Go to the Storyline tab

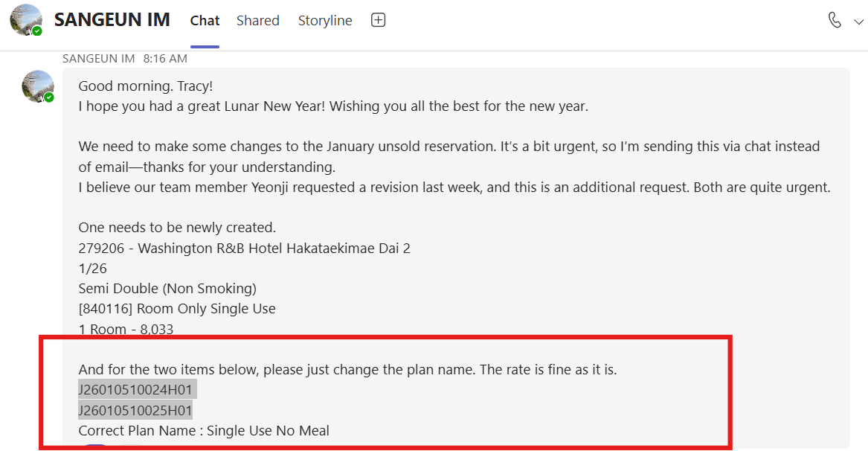coord(325,21)
